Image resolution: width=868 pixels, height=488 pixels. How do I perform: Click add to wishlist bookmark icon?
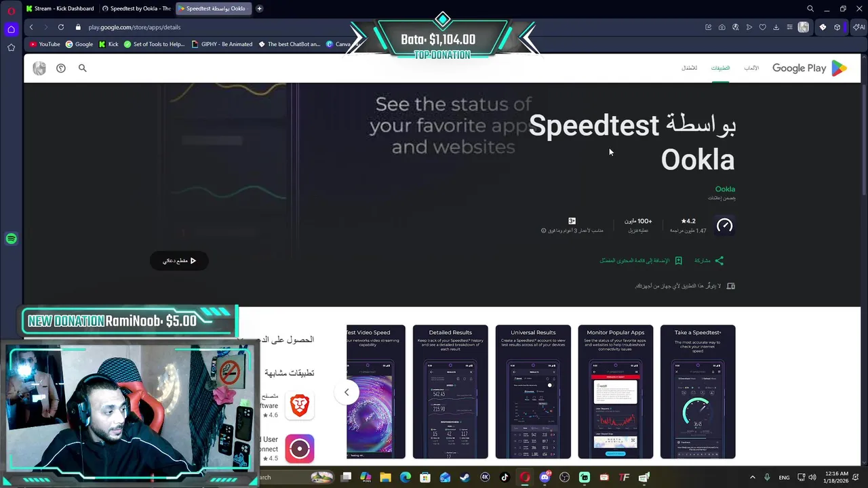point(678,260)
